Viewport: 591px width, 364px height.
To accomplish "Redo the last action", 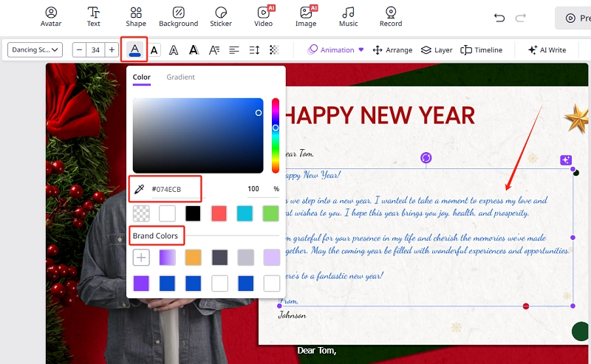I will point(521,18).
